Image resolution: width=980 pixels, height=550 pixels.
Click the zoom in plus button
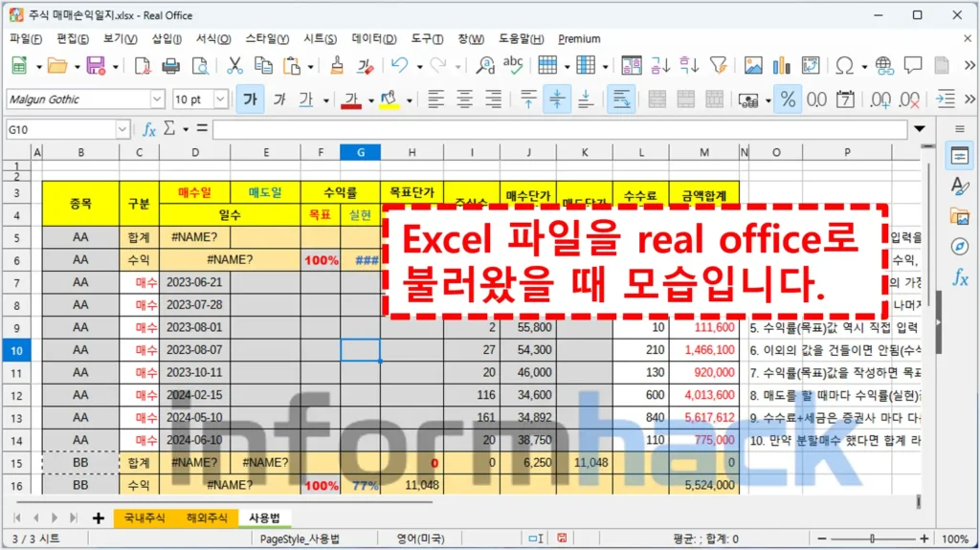pyautogui.click(x=924, y=539)
